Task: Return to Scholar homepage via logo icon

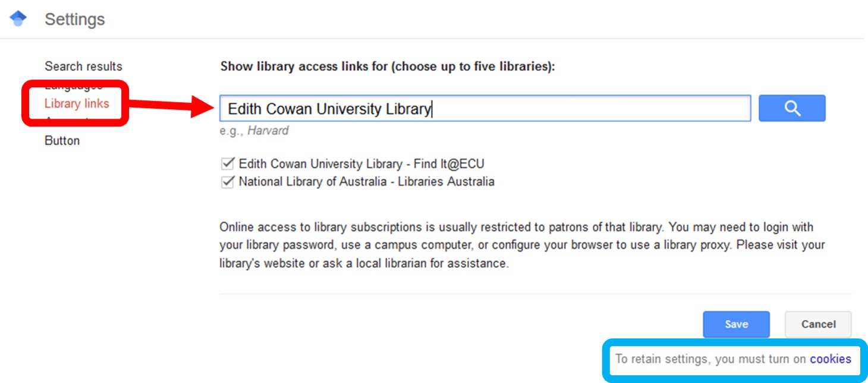Action: [x=18, y=17]
